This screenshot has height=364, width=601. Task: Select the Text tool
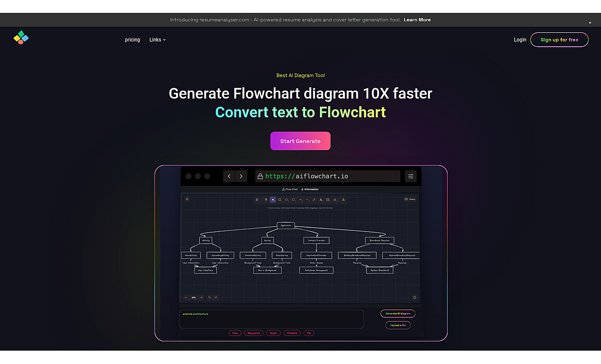(321, 200)
